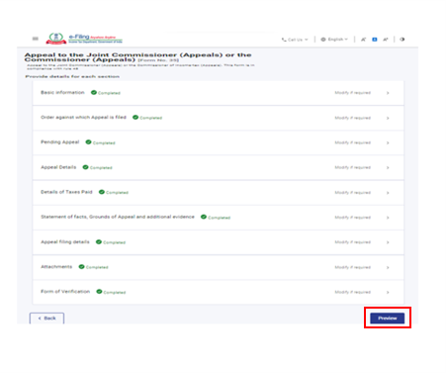
Task: Click the Details of Taxes Paid completed checkmark
Action: 102,192
